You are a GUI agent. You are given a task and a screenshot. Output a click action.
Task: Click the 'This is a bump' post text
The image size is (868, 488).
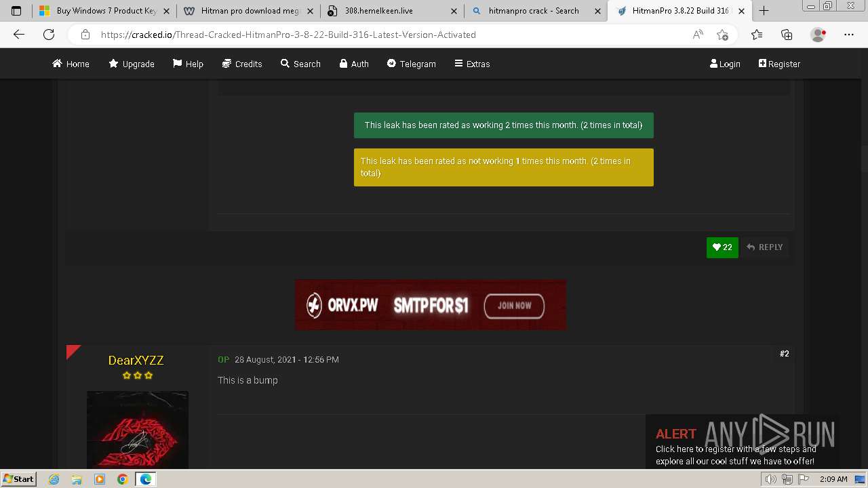[x=248, y=380]
